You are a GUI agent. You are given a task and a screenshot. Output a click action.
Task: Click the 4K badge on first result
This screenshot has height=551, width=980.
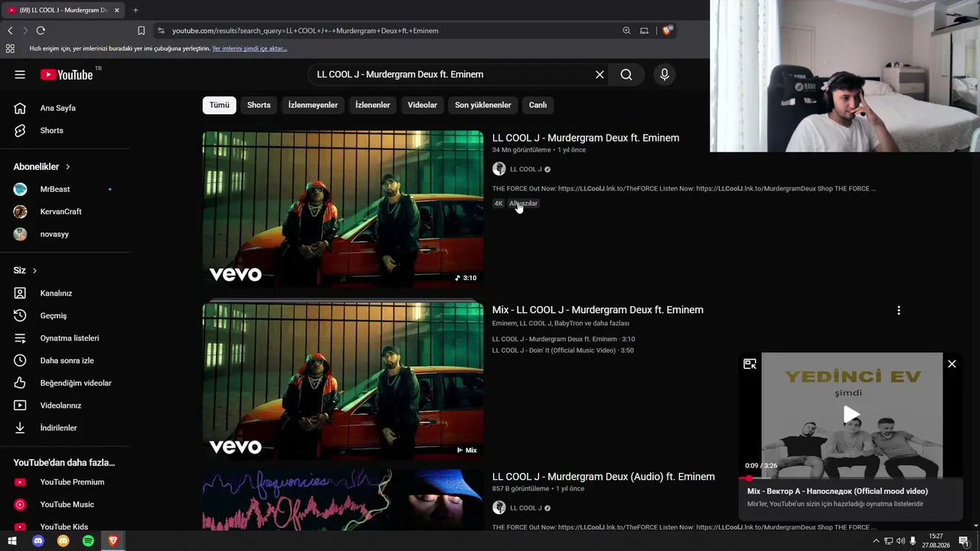point(498,204)
